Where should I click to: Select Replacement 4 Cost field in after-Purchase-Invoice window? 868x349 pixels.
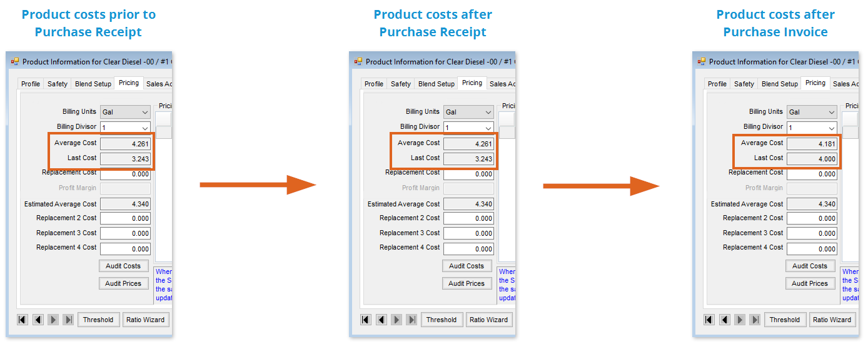pyautogui.click(x=812, y=248)
